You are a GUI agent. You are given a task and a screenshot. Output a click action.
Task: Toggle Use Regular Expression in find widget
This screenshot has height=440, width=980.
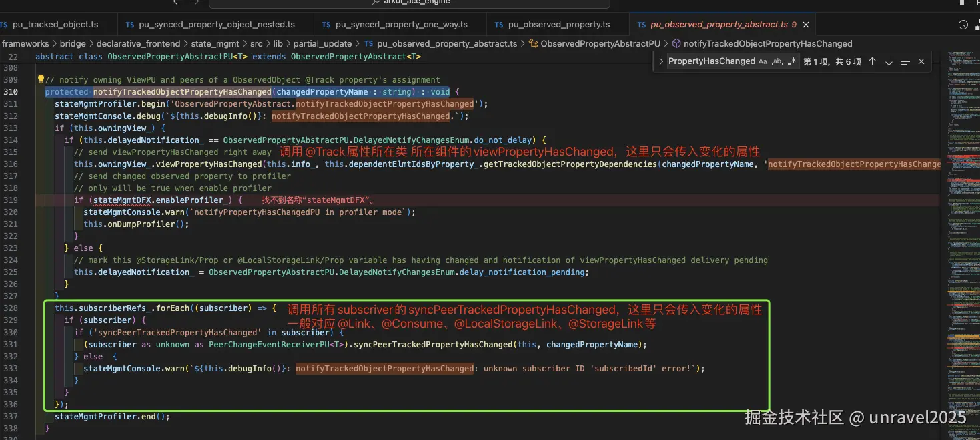click(x=792, y=61)
